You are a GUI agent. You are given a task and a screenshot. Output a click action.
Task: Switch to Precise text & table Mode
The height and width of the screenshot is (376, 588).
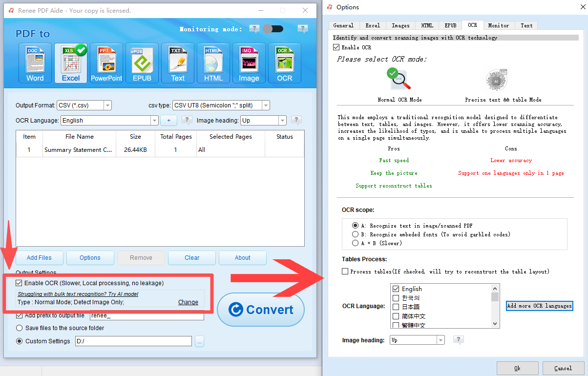[x=496, y=80]
